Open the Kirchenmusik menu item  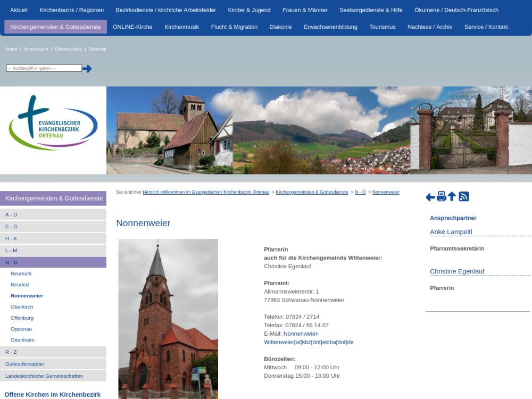click(x=181, y=27)
